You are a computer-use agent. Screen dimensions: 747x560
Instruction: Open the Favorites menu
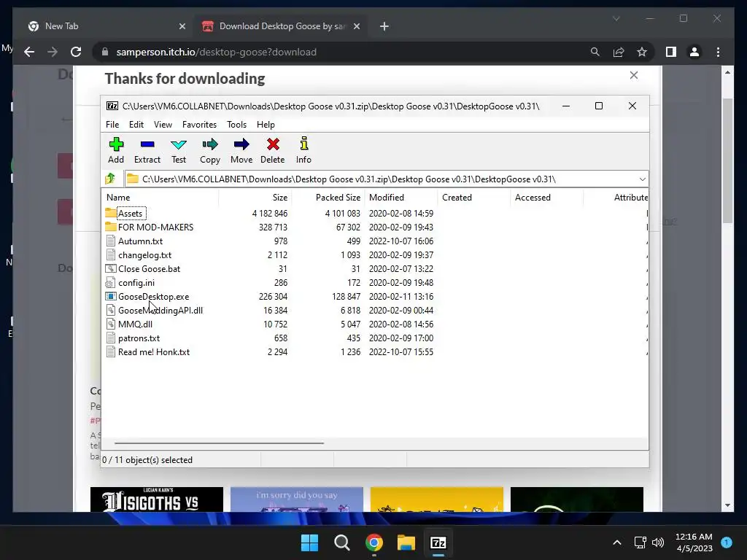(x=199, y=124)
